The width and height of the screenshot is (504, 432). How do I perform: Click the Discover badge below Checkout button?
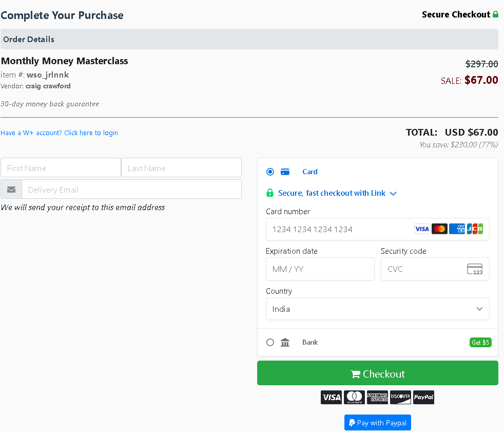point(400,397)
